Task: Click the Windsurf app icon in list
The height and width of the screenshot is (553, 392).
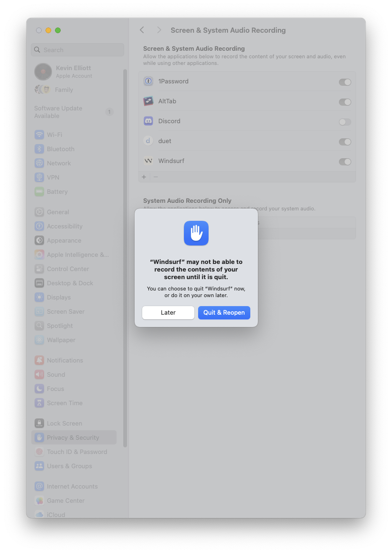Action: pos(148,161)
